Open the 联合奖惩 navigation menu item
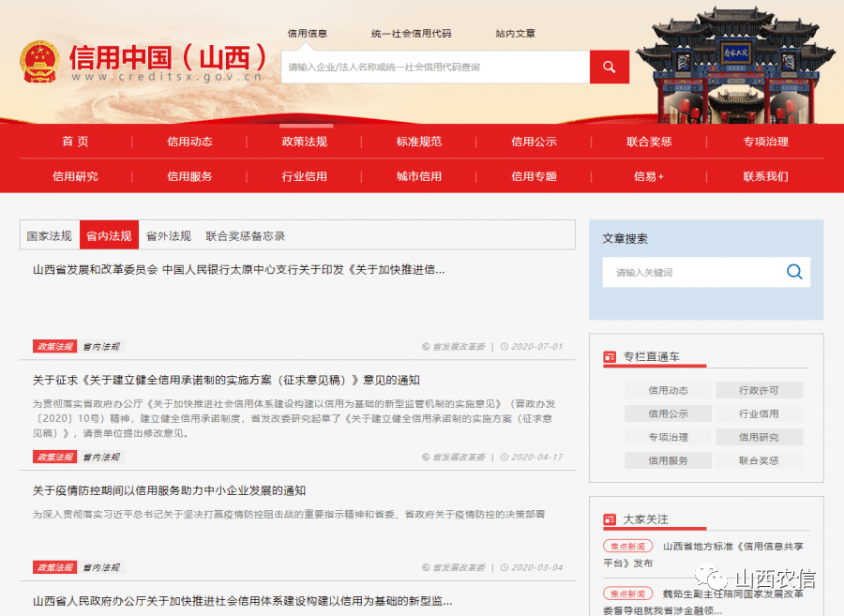Viewport: 844px width, 616px height. pos(649,142)
